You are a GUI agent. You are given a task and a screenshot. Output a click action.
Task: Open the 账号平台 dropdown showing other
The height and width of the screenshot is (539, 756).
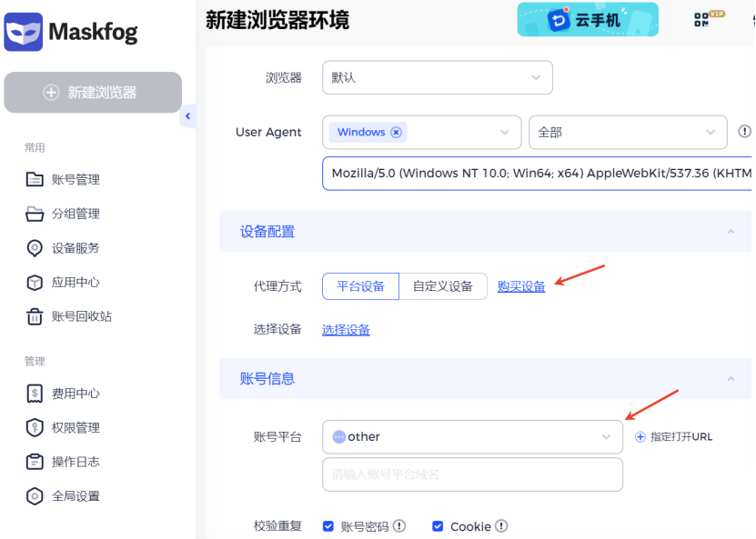point(472,437)
